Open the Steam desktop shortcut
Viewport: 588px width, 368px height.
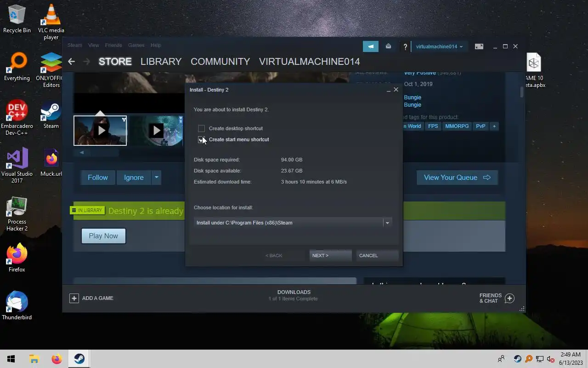click(51, 115)
